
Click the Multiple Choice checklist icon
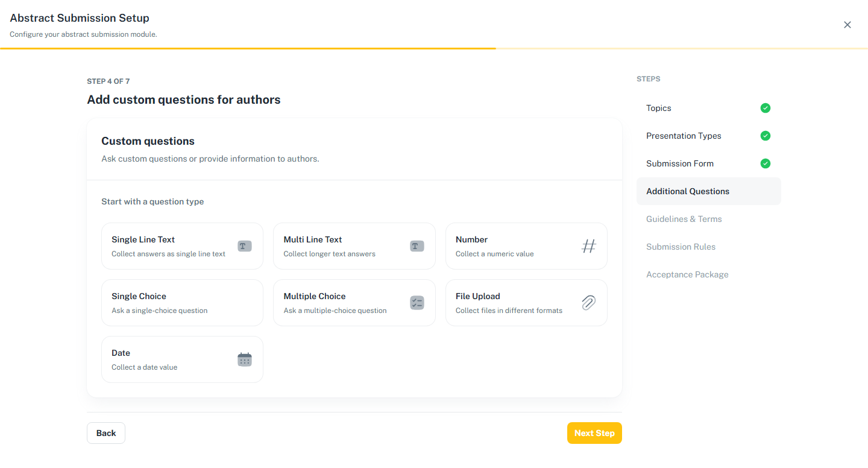coord(417,303)
